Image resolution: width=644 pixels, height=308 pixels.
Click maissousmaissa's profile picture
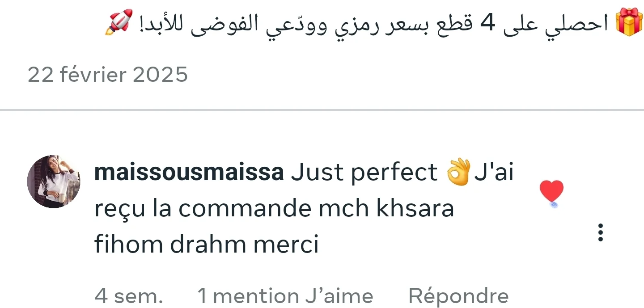pos(54,181)
